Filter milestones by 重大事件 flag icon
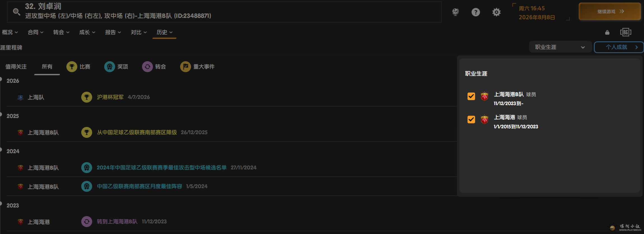644x234 pixels. click(x=185, y=67)
